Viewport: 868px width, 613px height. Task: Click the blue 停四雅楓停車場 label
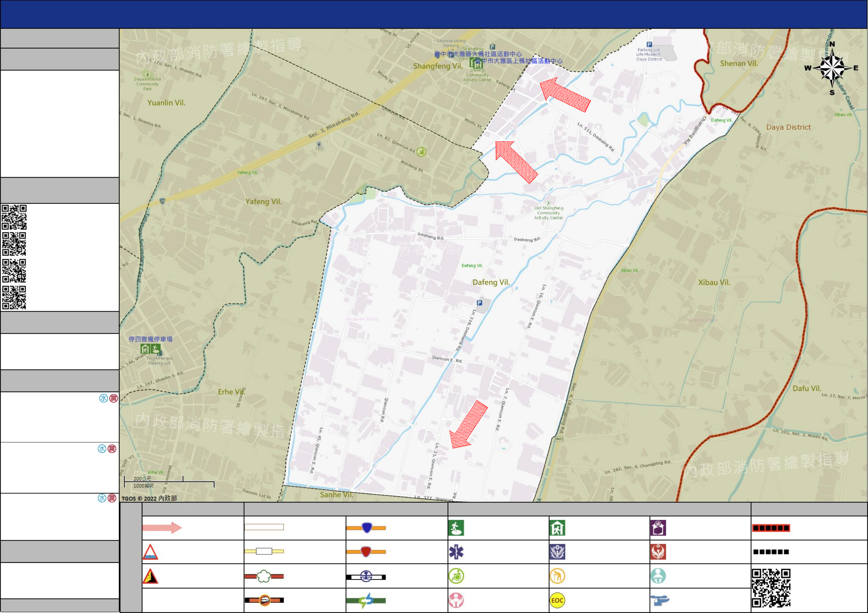pos(151,339)
